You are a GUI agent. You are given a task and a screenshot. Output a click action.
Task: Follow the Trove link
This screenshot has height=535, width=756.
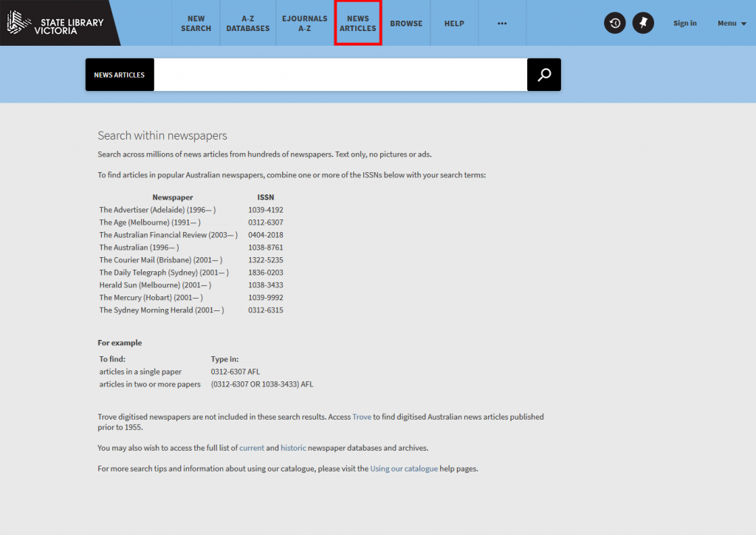point(362,417)
